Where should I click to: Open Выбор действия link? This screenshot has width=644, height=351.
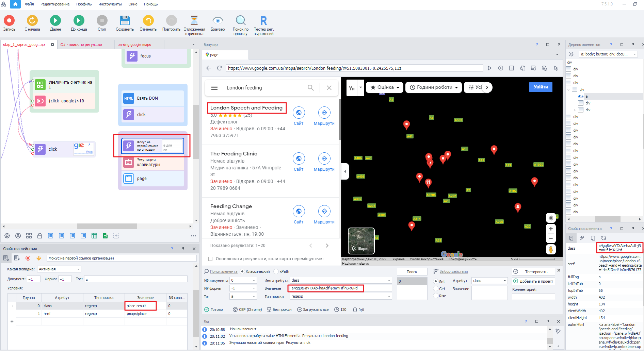[x=453, y=271]
